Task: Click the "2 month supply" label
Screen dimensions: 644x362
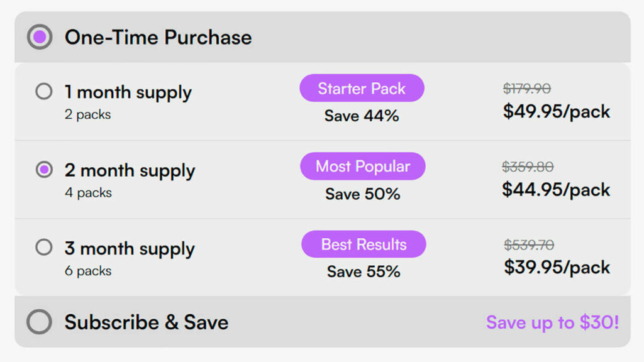Action: tap(130, 170)
